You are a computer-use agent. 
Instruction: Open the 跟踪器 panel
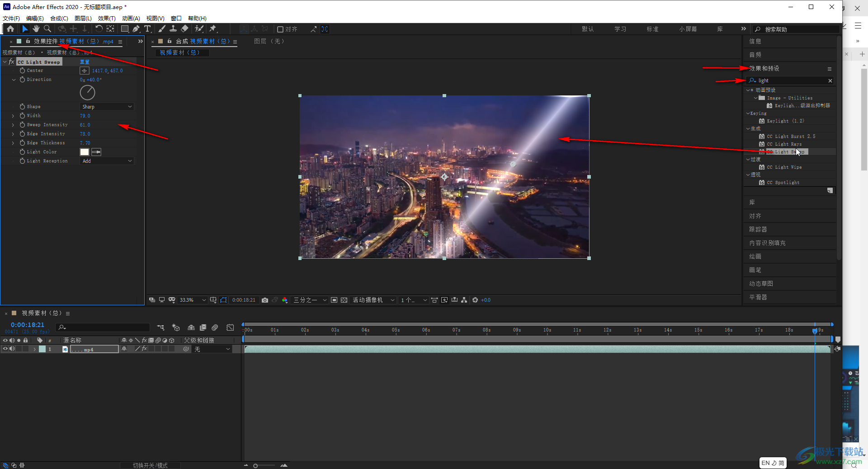pyautogui.click(x=758, y=229)
